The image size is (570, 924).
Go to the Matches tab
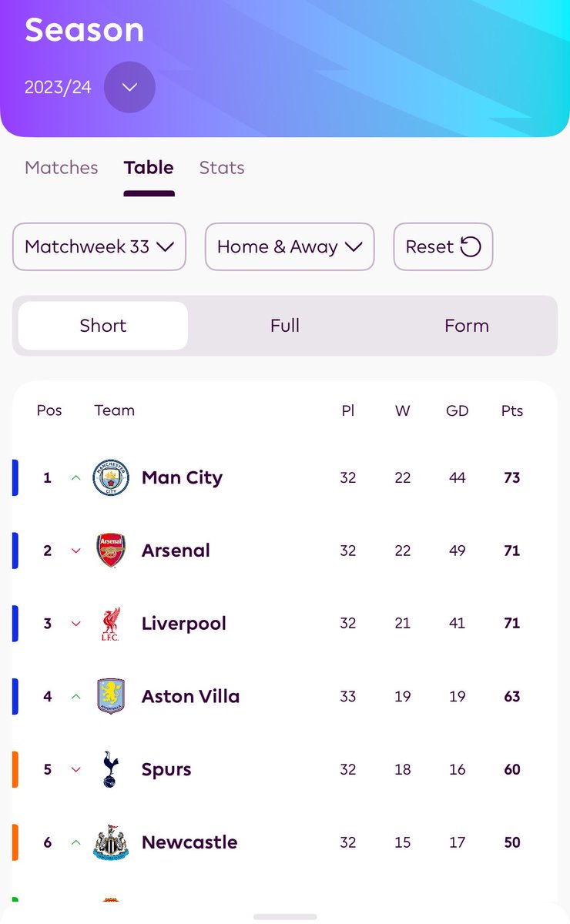click(62, 168)
